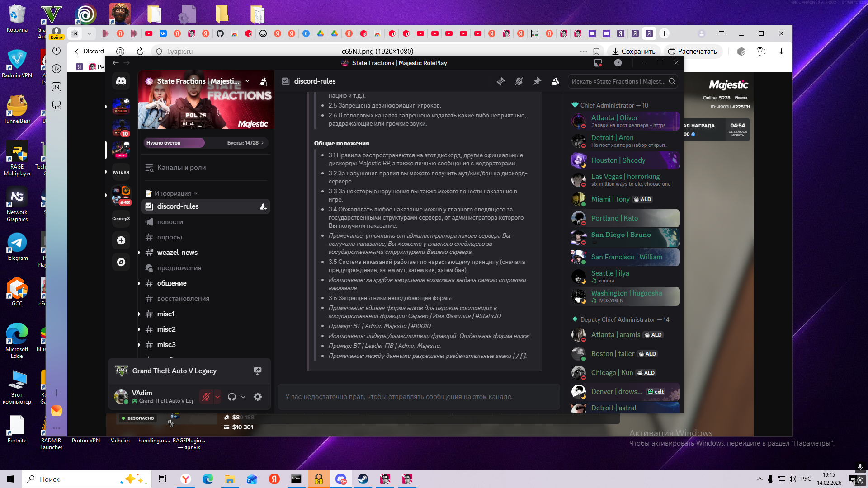Open pinned messages in discord-rules
868x488 pixels.
tap(537, 81)
